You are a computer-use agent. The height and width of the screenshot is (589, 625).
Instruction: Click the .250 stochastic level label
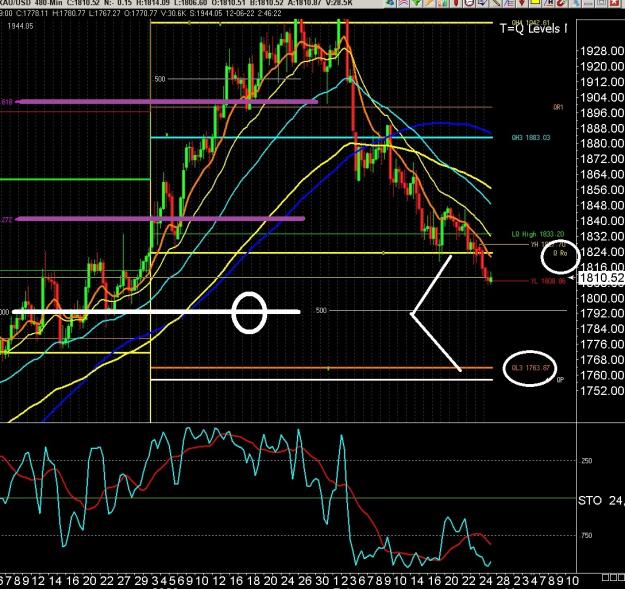(x=586, y=461)
